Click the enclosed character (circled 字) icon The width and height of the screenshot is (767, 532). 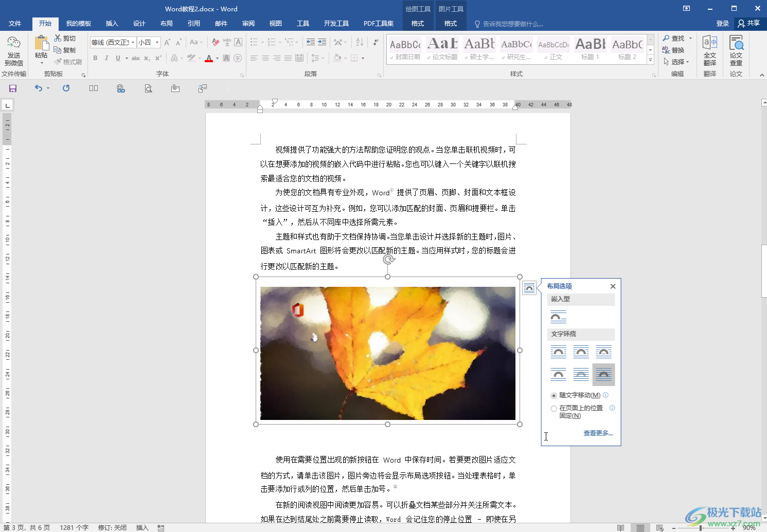coord(238,58)
